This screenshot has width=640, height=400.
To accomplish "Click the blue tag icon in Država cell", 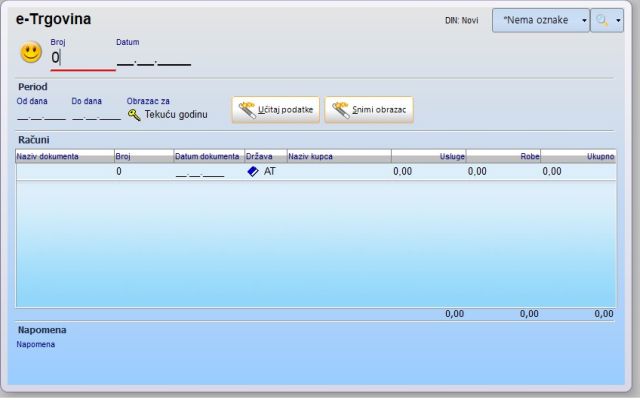I will (x=253, y=171).
